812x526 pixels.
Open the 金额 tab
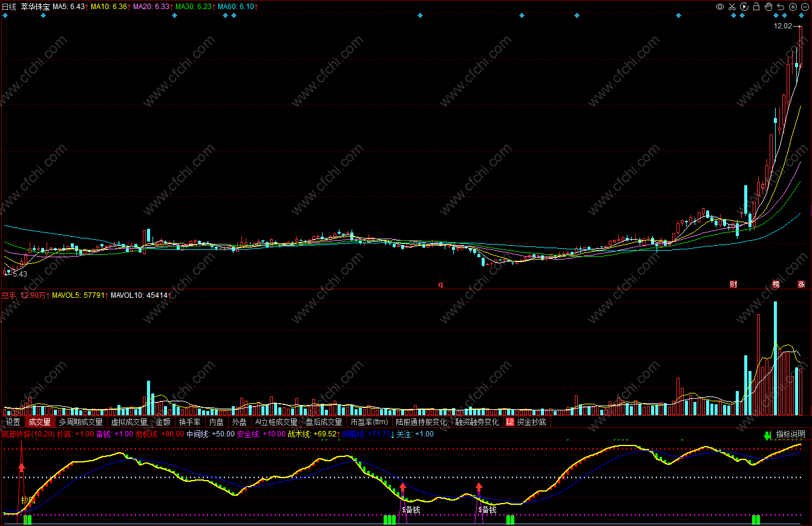pos(163,422)
